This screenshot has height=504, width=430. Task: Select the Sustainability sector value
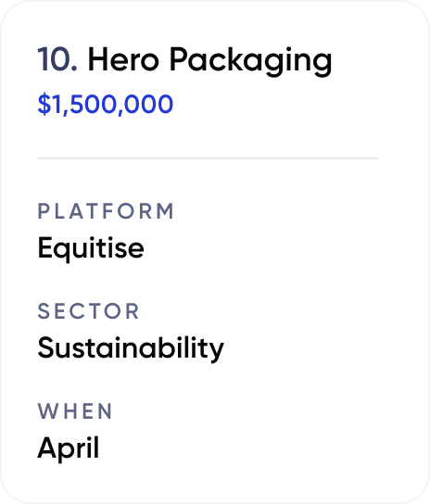pos(131,348)
